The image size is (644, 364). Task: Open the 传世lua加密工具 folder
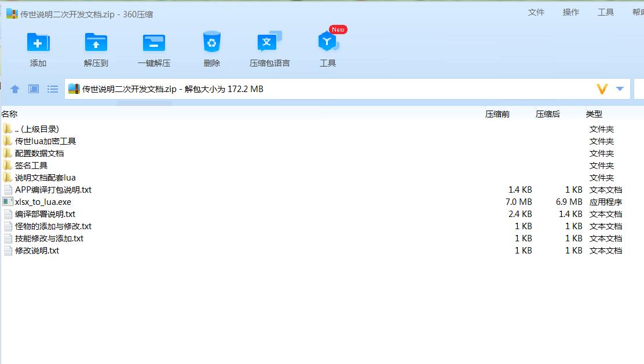coord(45,141)
